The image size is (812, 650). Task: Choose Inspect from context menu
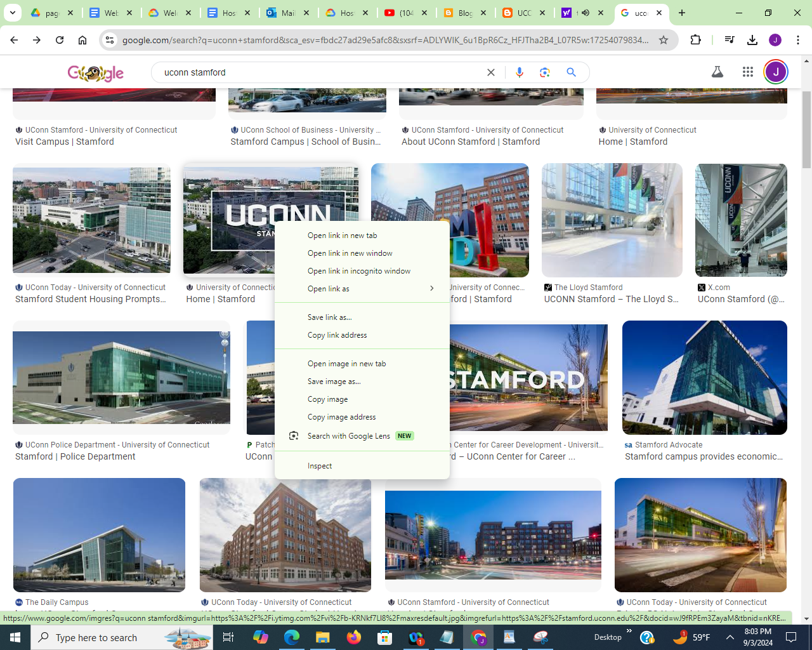[362, 466]
